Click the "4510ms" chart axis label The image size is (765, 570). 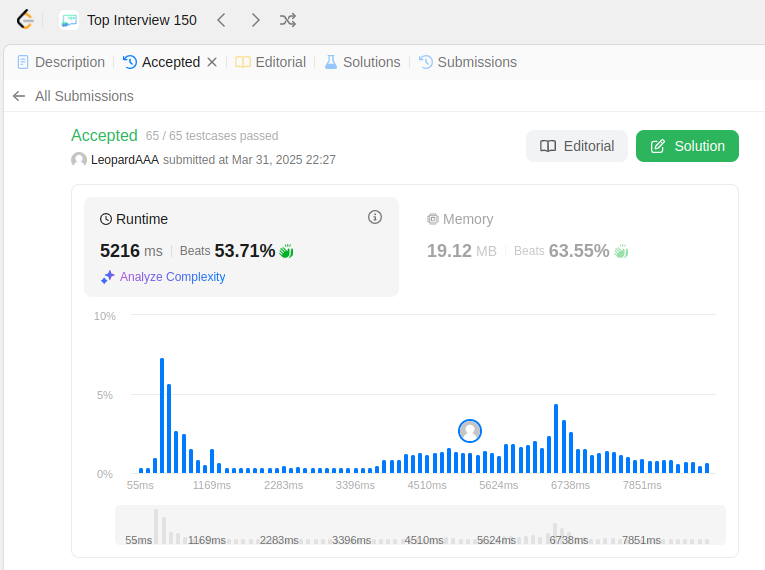[x=427, y=485]
